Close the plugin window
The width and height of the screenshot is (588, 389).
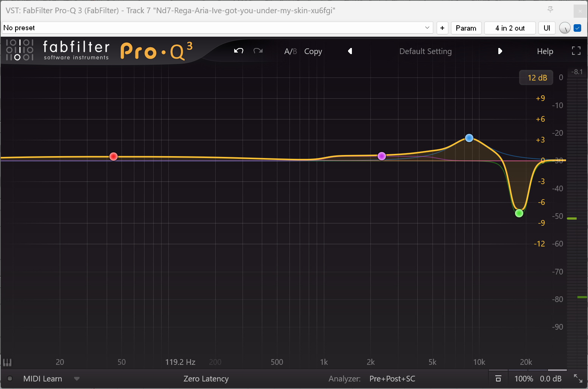580,11
